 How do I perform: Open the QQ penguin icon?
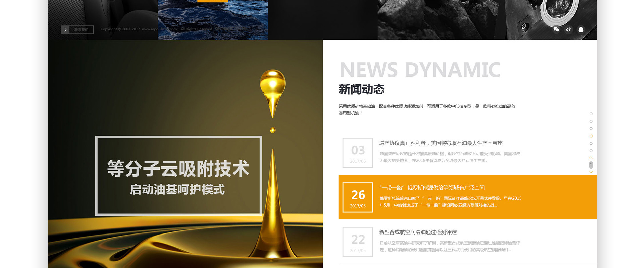581,29
